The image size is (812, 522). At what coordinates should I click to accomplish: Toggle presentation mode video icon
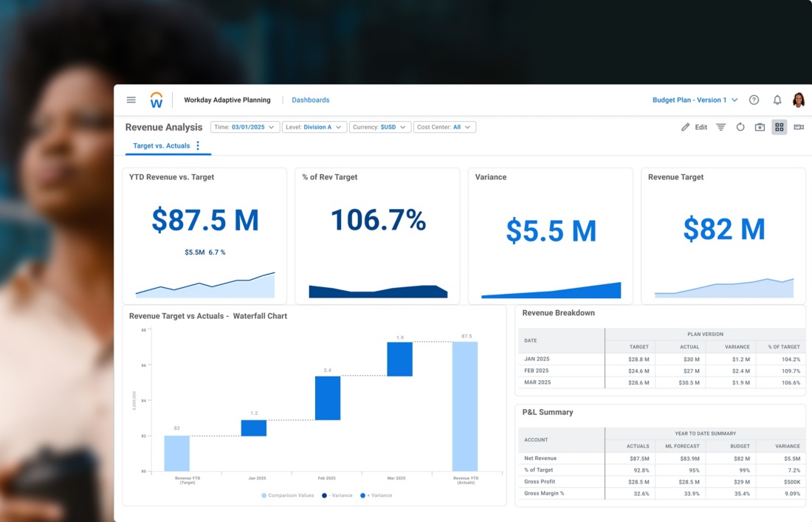[x=799, y=127]
